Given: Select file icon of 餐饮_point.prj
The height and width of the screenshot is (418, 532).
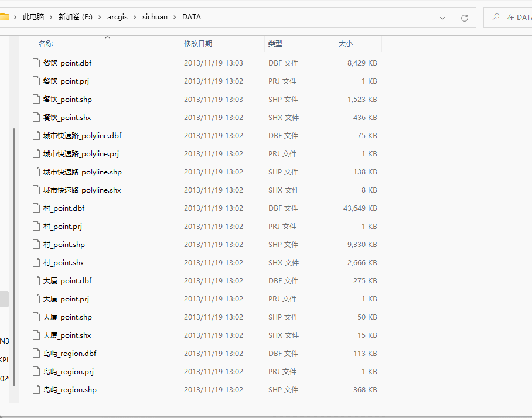Looking at the screenshot, I should click(x=36, y=81).
